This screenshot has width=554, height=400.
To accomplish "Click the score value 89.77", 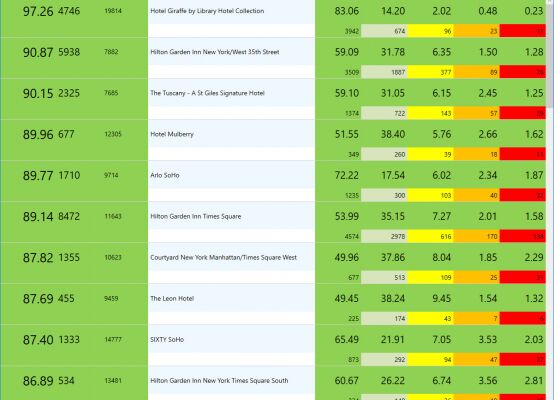I will 38,176.
